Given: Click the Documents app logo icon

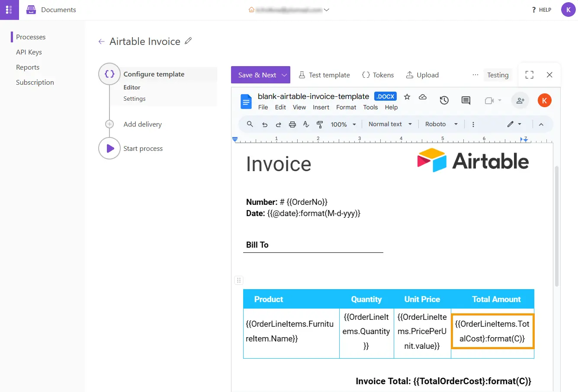Looking at the screenshot, I should coord(31,10).
